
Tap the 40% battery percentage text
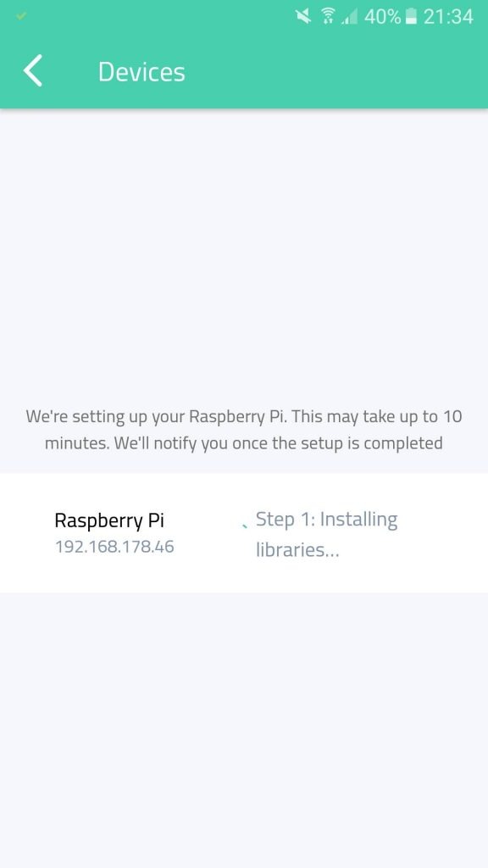tap(382, 17)
